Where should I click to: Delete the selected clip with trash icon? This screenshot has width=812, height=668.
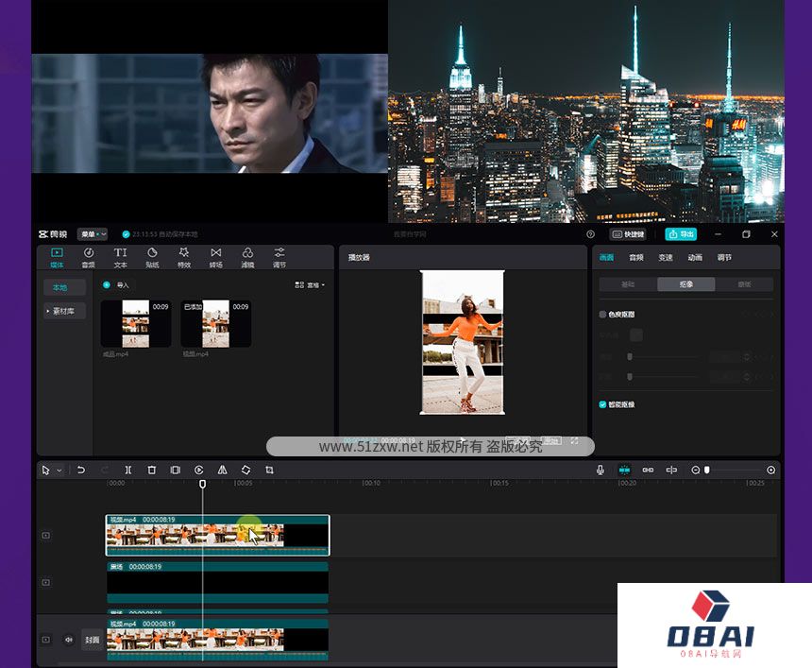[152, 470]
